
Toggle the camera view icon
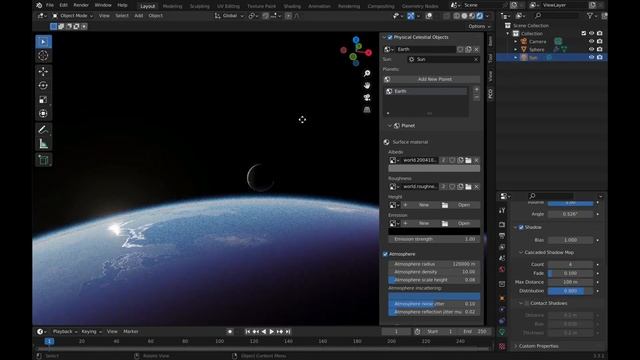click(367, 98)
